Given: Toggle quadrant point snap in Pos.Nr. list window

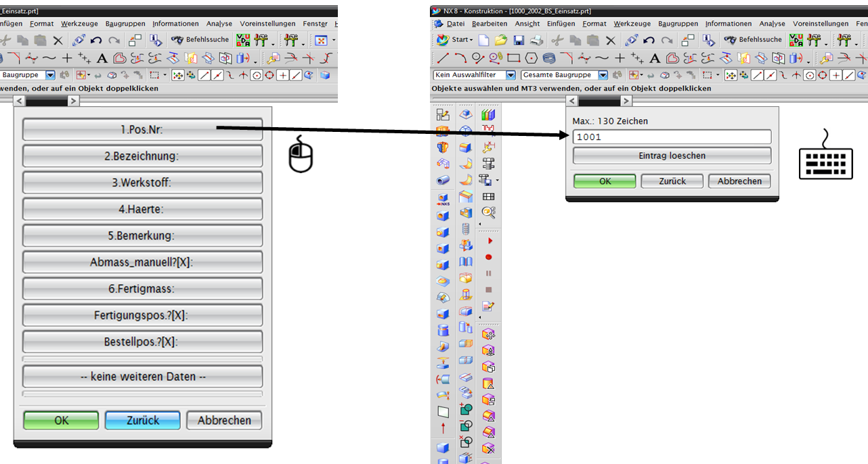Looking at the screenshot, I should (x=269, y=75).
